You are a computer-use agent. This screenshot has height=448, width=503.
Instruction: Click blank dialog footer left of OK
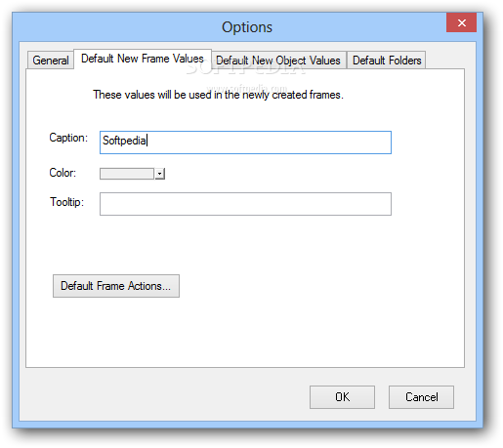point(163,397)
